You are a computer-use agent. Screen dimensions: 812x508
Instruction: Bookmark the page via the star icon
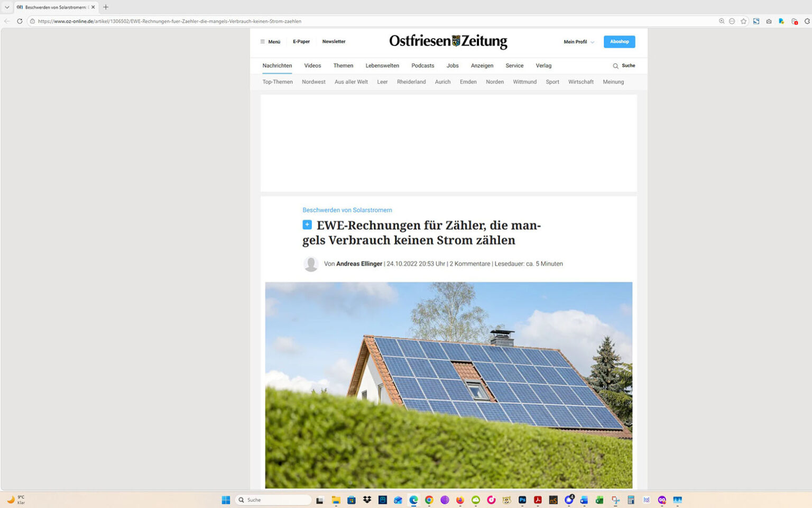pos(743,21)
